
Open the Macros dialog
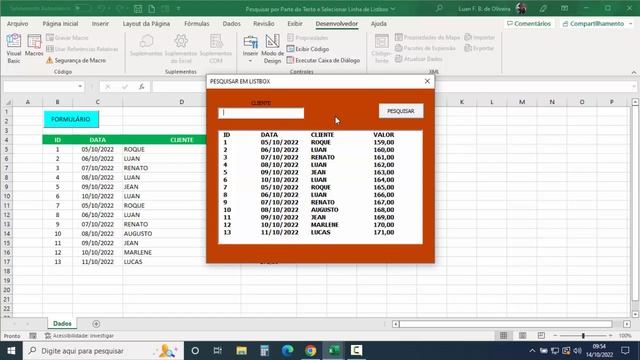tap(34, 46)
